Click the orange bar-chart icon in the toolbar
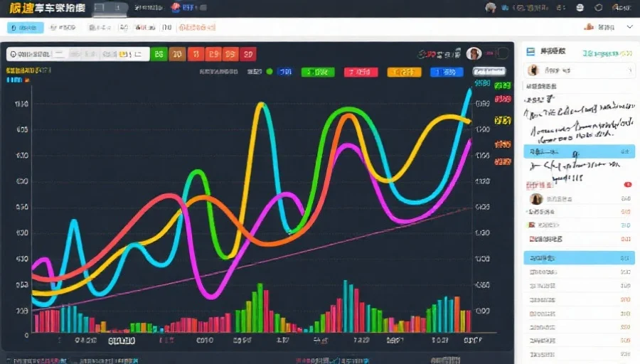The image size is (640, 364). [x=588, y=27]
